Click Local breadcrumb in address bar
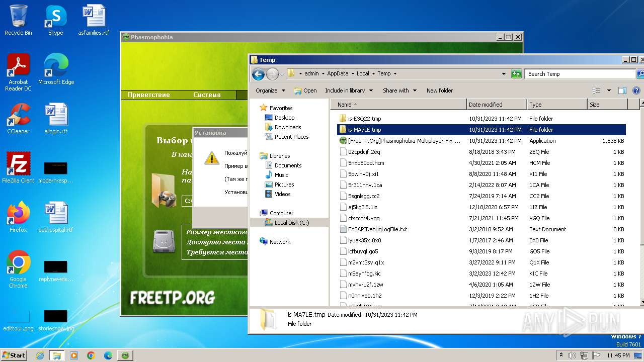Image resolution: width=644 pixels, height=362 pixels. tap(363, 73)
